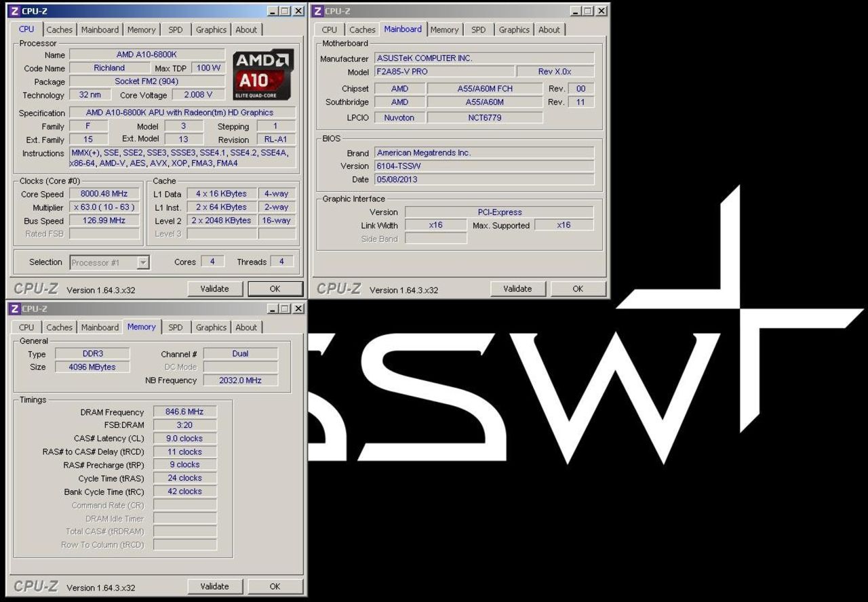Screen dimensions: 868x602
Task: Open the About tab on the CPU window
Action: click(x=246, y=29)
